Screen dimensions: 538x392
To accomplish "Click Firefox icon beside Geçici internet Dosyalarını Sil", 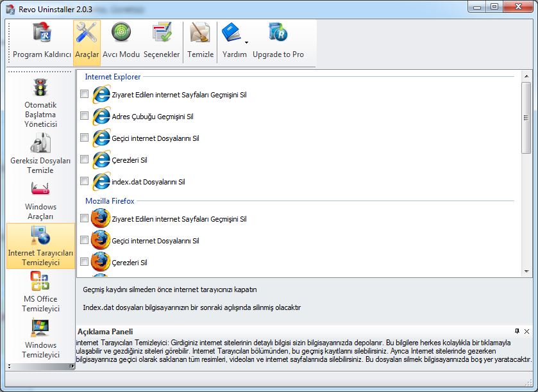I will click(x=101, y=240).
